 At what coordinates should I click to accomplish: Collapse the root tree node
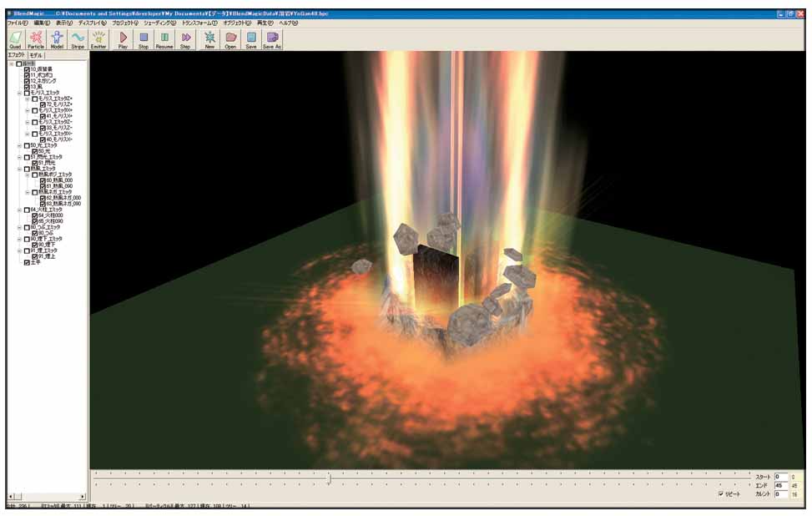[x=12, y=63]
